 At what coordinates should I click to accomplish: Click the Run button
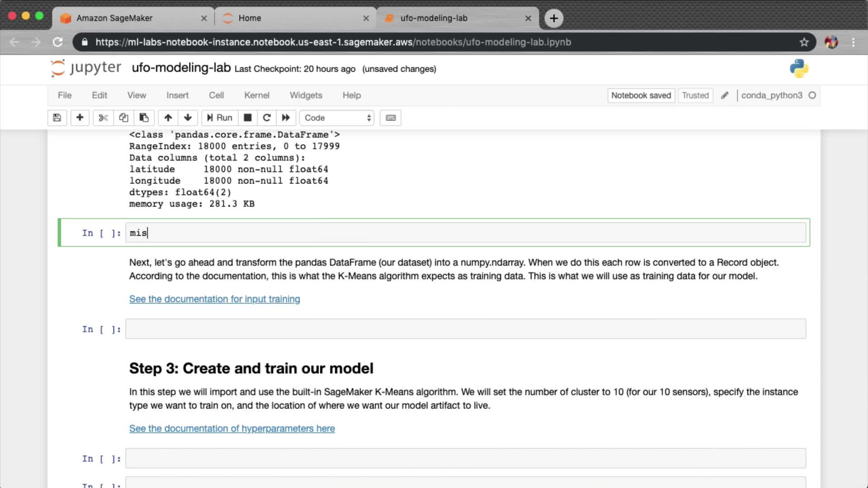pyautogui.click(x=220, y=118)
